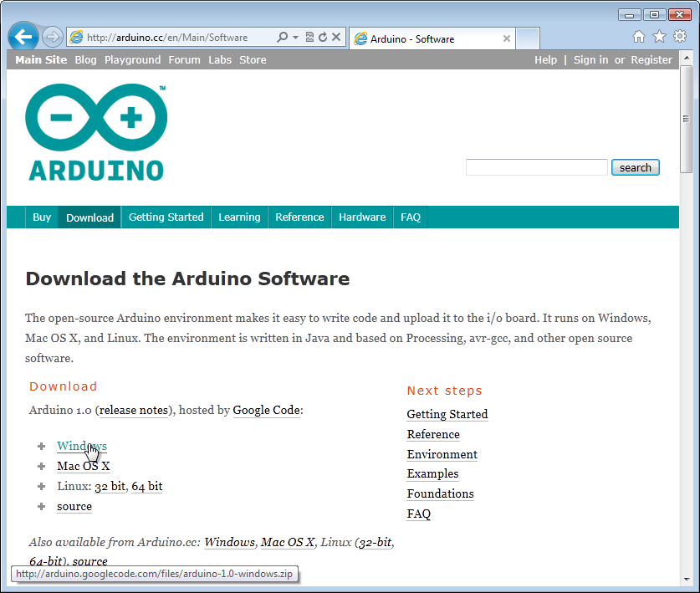Open the Tools gear icon

point(680,37)
